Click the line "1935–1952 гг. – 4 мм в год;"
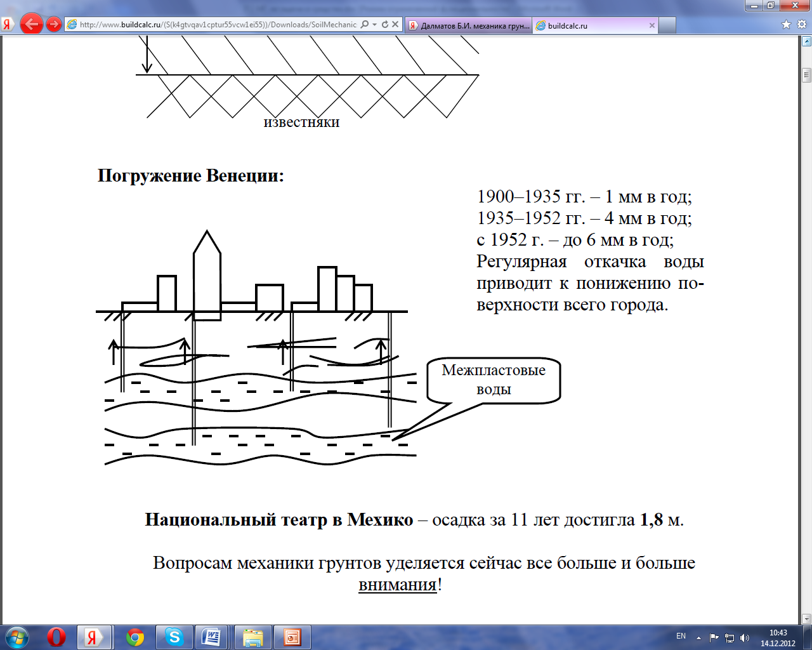812x650 pixels. [x=584, y=218]
